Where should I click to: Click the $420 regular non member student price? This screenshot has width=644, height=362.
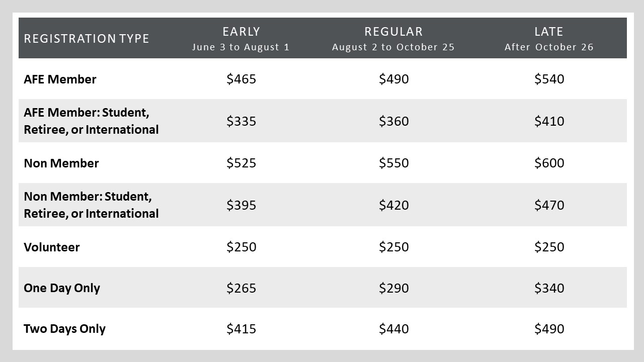pyautogui.click(x=394, y=205)
